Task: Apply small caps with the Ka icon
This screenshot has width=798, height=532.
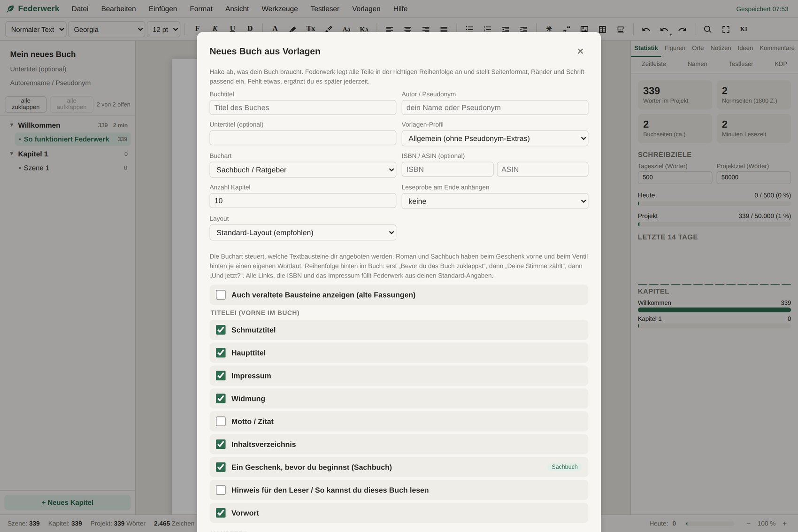Action: [364, 29]
